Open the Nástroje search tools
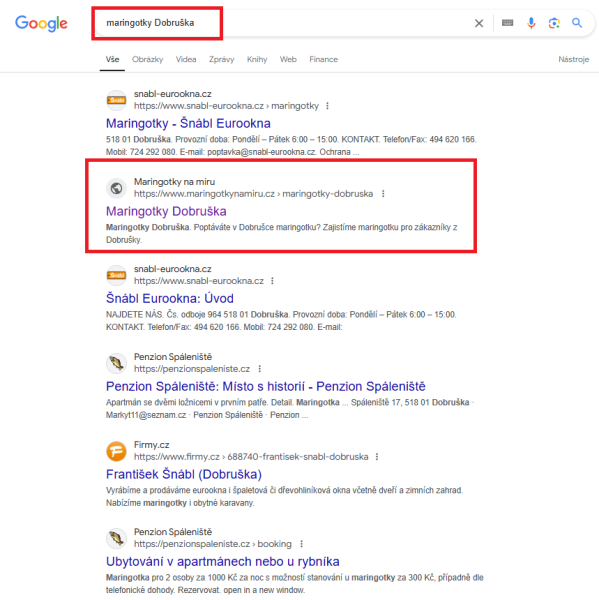Viewport: 599px width, 600px height. pos(573,59)
